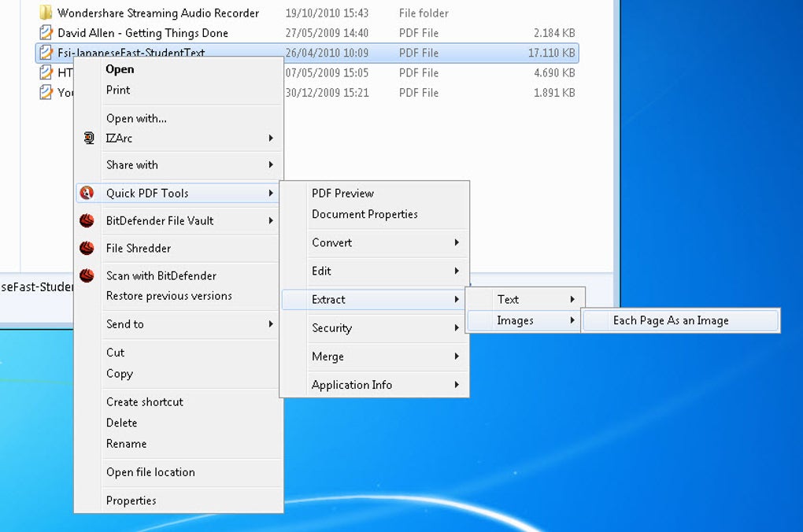Click the Fsi-JapaneseFast-StudentText PDF file icon
Viewport: 803px width, 532px height.
click(x=46, y=52)
